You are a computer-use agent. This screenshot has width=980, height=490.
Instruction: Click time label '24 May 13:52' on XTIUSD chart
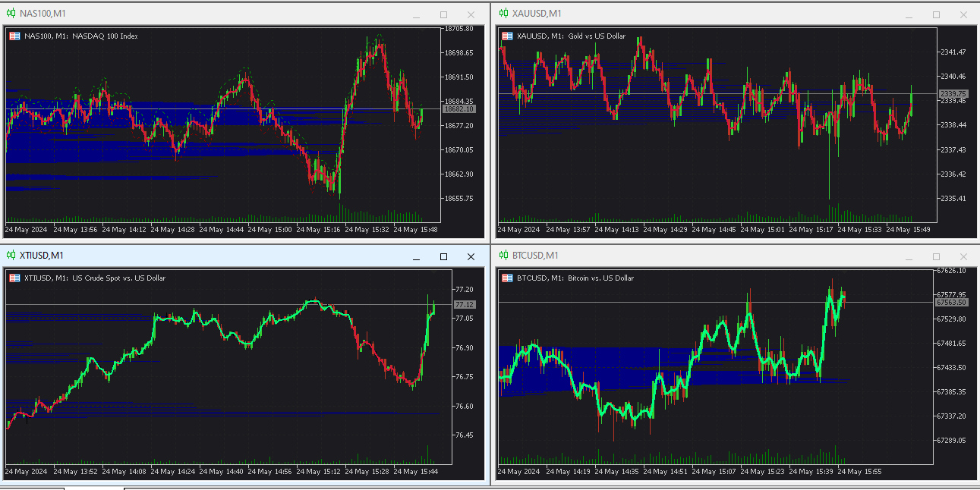[x=74, y=472]
